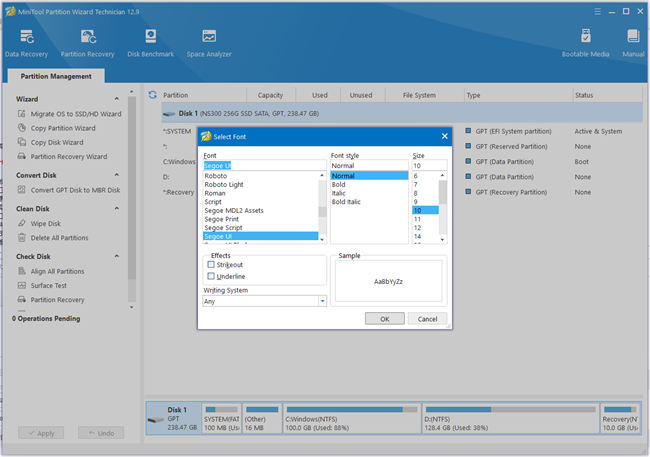The height and width of the screenshot is (457, 650).
Task: Cancel the Select Font dialog
Action: pyautogui.click(x=427, y=319)
